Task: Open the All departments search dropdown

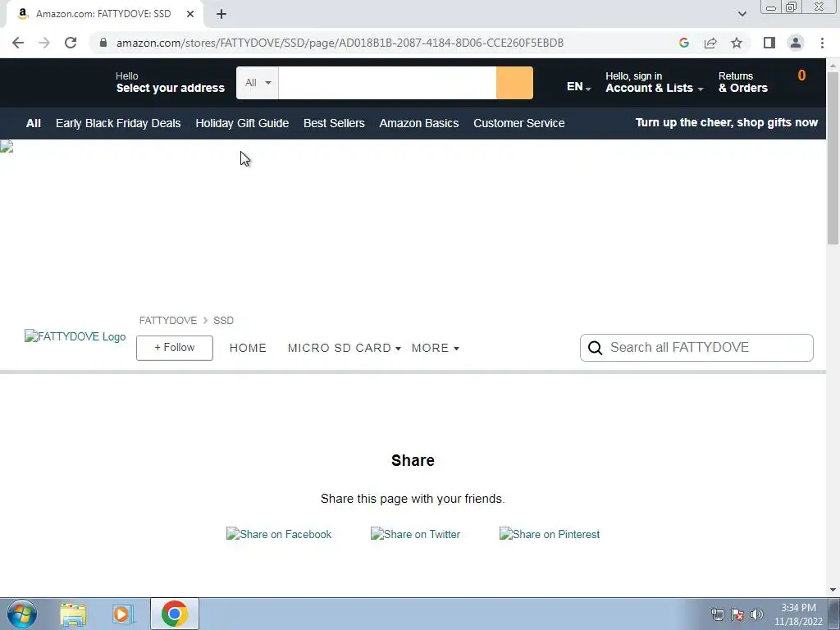Action: 258,83
